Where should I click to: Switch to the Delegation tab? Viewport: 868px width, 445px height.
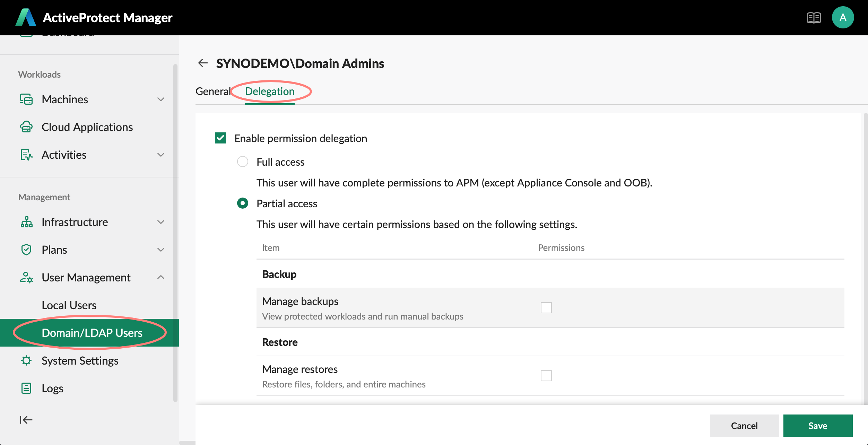pyautogui.click(x=270, y=91)
